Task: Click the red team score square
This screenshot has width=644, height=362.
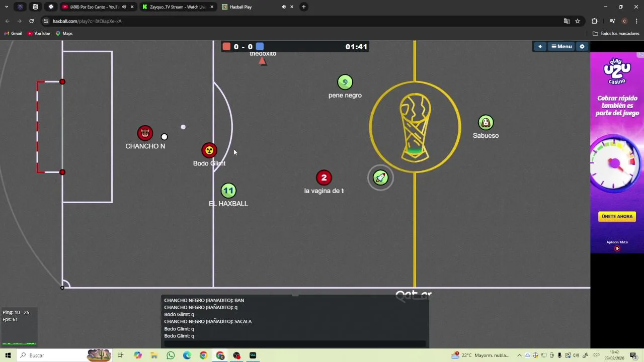Action: 226,47
